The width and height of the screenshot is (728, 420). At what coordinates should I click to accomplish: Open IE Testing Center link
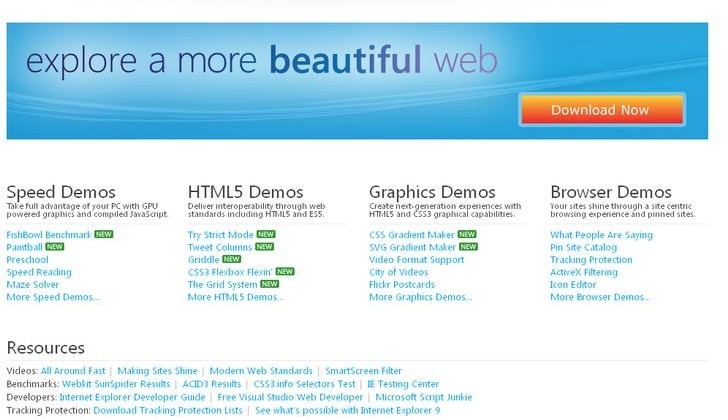point(403,384)
